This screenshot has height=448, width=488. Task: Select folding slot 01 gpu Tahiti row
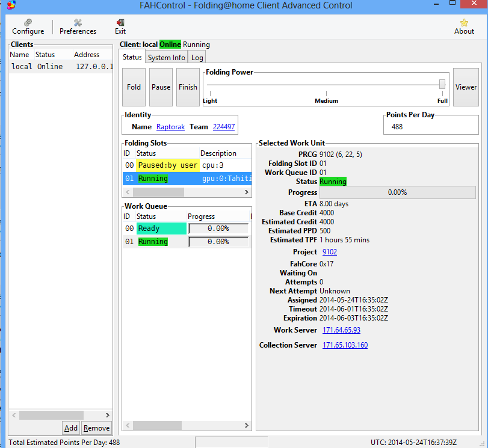pos(187,178)
